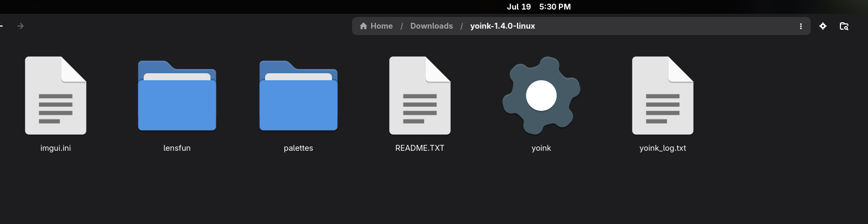868x224 pixels.
Task: Select the README.TXT document icon
Action: click(x=420, y=96)
